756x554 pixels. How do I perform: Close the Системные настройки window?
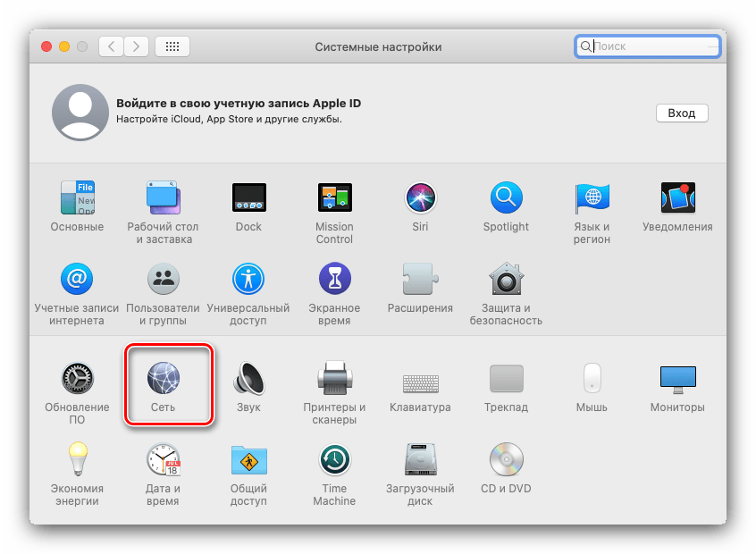pyautogui.click(x=46, y=46)
